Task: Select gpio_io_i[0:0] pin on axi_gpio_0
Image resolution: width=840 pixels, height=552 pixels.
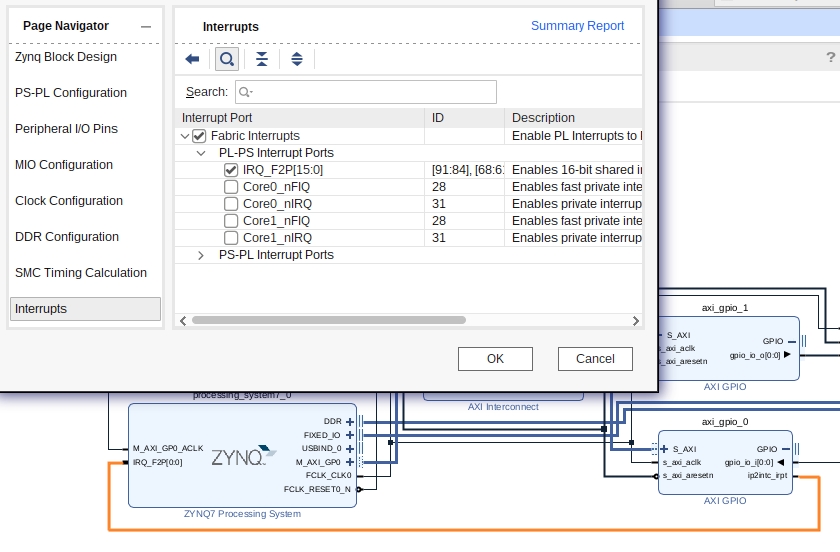Action: coord(749,463)
